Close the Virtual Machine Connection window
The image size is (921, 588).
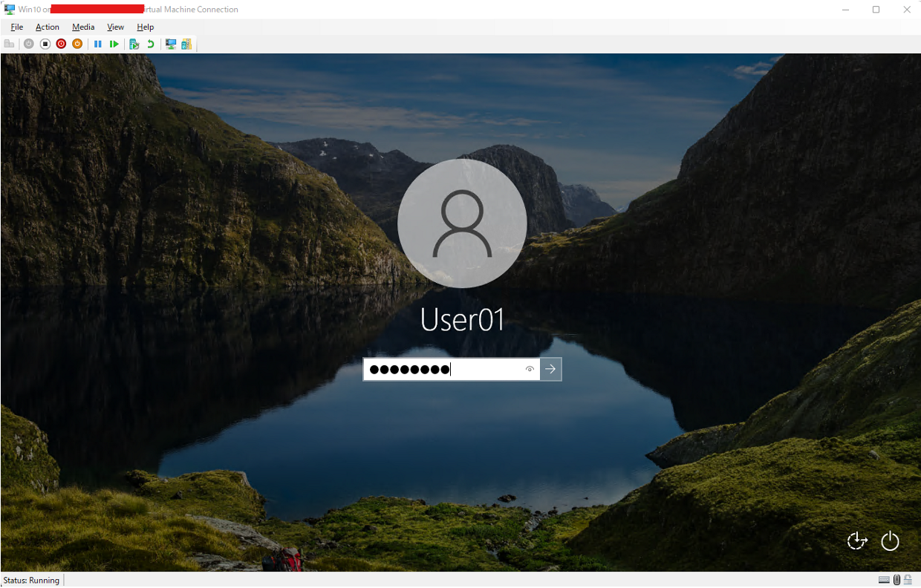pyautogui.click(x=906, y=10)
